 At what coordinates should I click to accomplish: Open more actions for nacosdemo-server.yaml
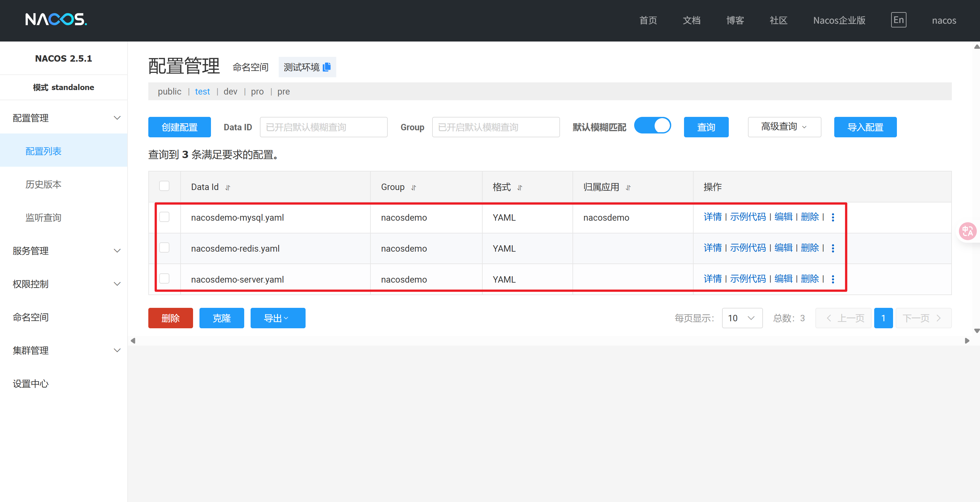point(833,279)
